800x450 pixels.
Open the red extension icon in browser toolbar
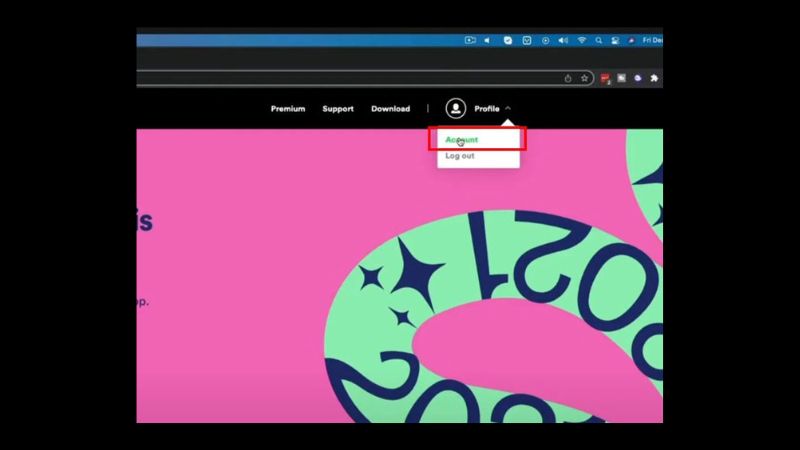point(605,78)
